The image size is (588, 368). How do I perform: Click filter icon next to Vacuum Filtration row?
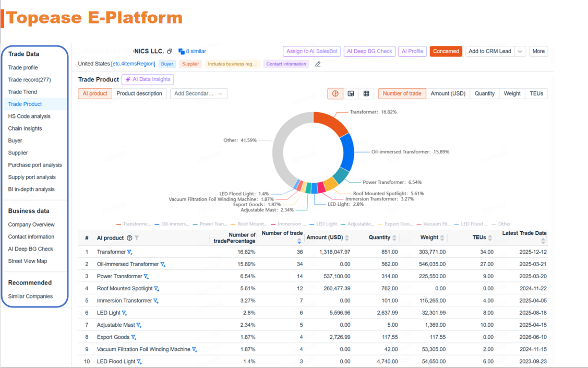pyautogui.click(x=194, y=350)
